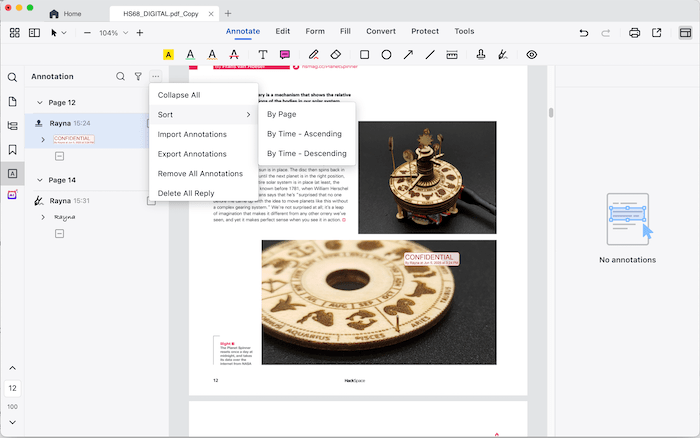Choose Export Annotations from the menu

(192, 154)
